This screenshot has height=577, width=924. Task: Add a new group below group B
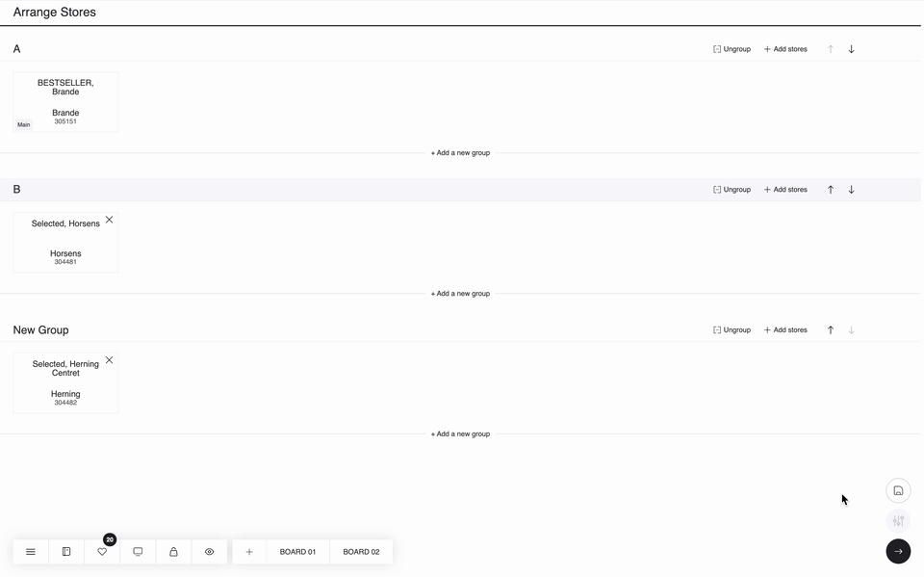coord(460,293)
